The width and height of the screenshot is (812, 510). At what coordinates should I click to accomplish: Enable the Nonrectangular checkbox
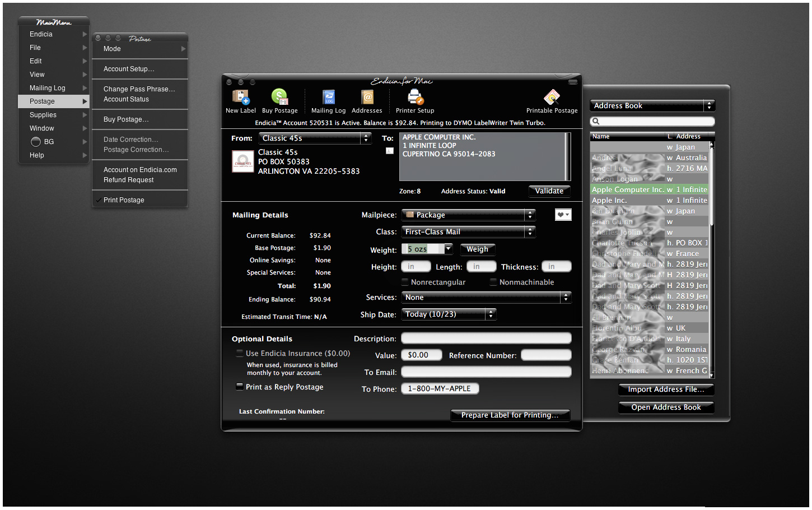pyautogui.click(x=405, y=282)
